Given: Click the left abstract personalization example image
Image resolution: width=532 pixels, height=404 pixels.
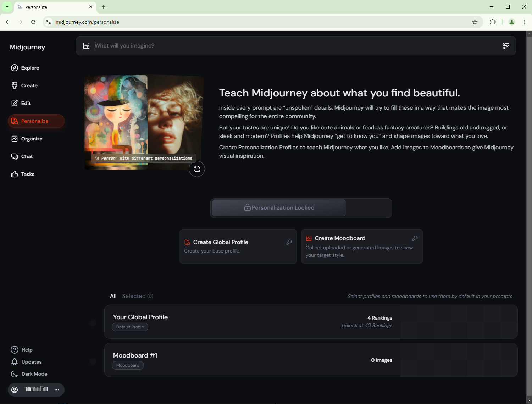Looking at the screenshot, I should [x=116, y=122].
